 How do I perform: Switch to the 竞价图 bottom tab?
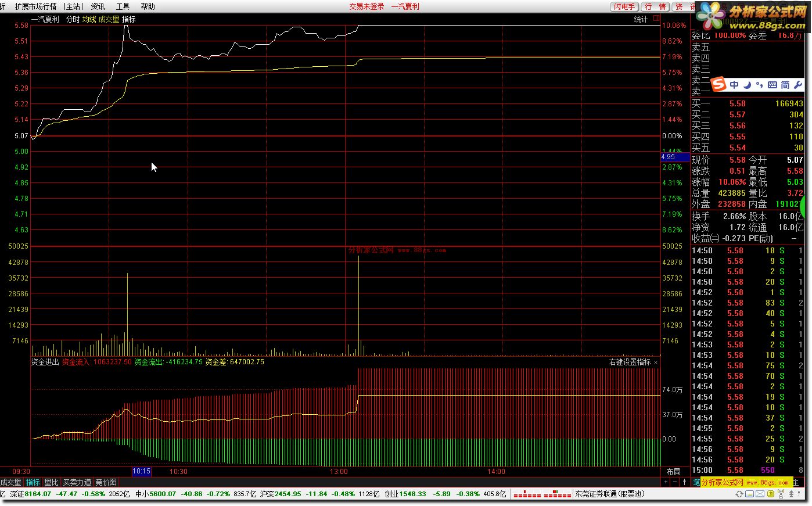pos(106,482)
